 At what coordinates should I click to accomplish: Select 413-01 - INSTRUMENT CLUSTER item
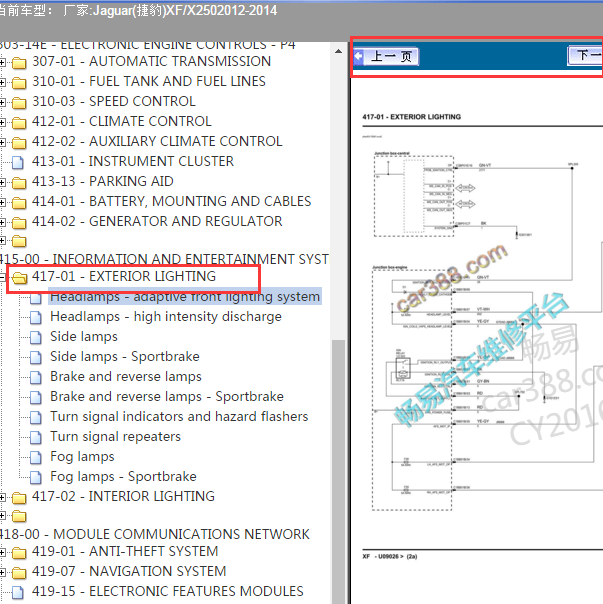point(133,161)
